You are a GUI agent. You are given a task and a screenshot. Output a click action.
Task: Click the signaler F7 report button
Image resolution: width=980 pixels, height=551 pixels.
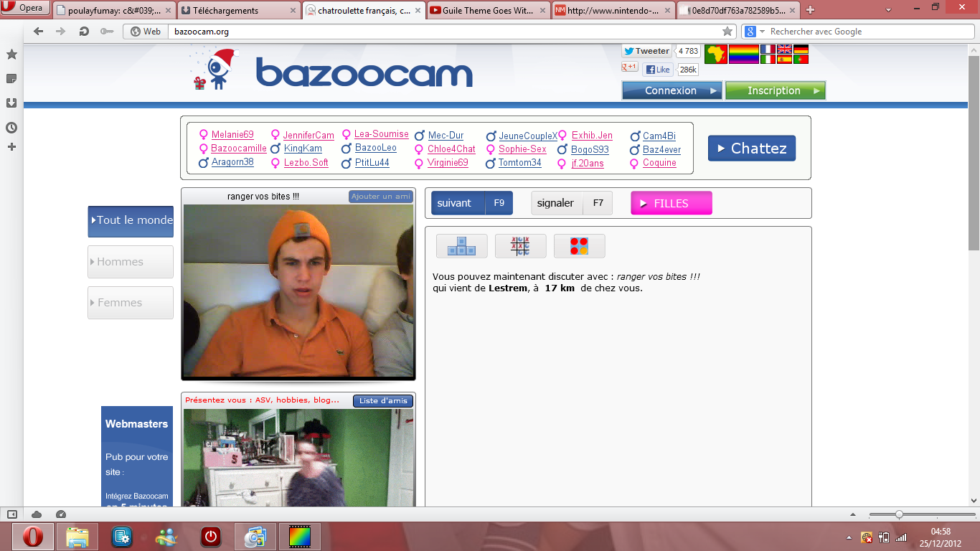[572, 203]
